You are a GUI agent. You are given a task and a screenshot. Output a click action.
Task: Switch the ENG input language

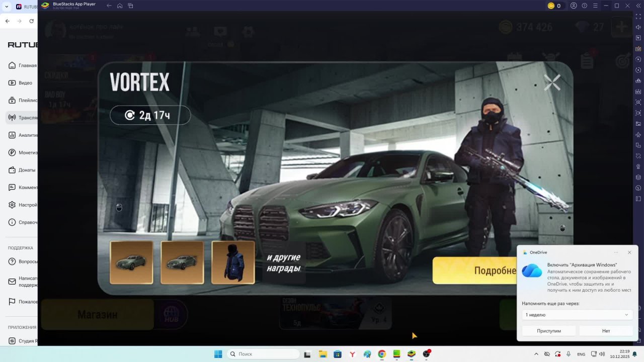[581, 354]
